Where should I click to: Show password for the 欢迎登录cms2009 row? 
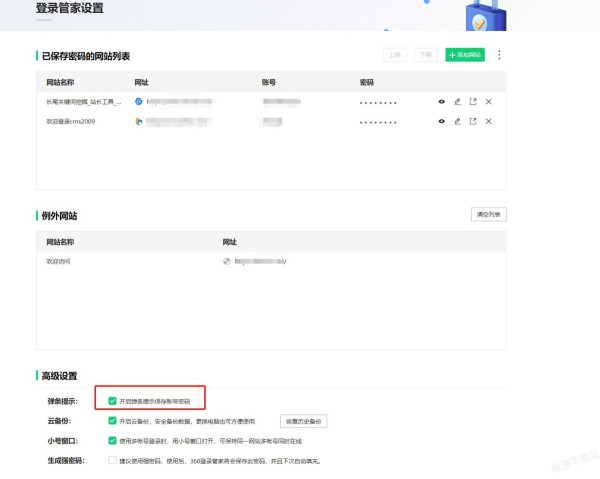tap(442, 121)
